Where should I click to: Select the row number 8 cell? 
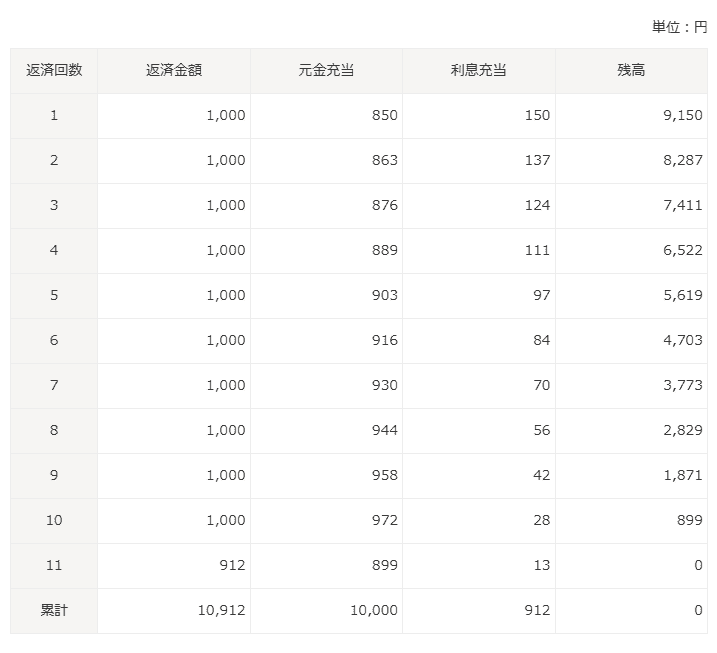coord(54,430)
